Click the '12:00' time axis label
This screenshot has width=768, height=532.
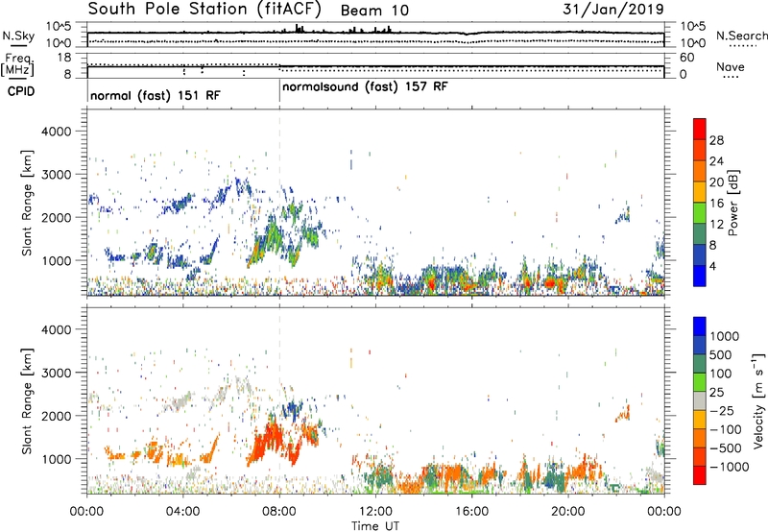coord(375,512)
